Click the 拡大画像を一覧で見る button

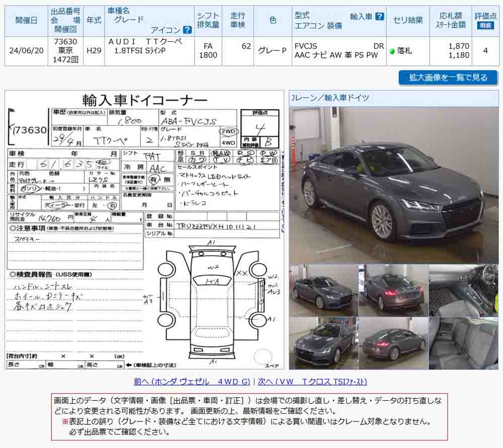[x=448, y=78]
